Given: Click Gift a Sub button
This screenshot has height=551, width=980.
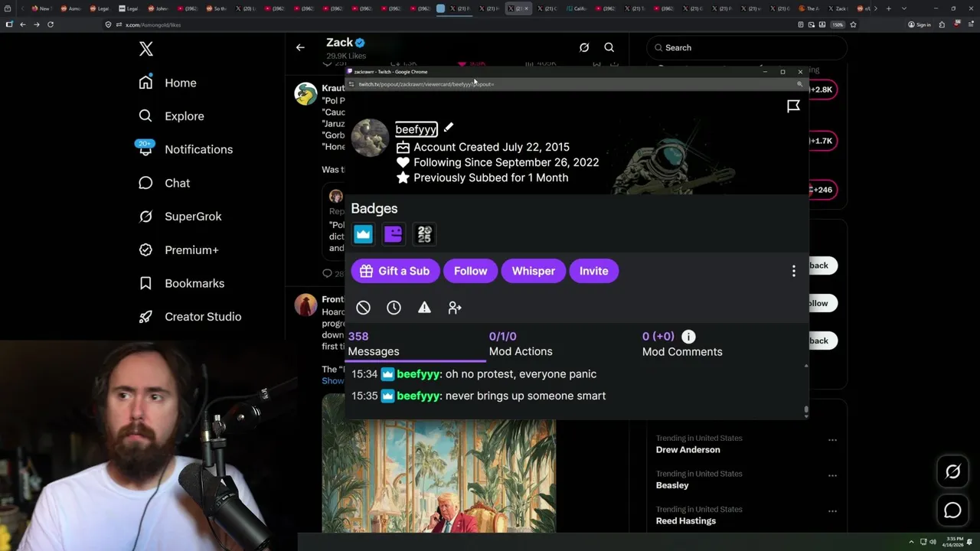Looking at the screenshot, I should pyautogui.click(x=395, y=271).
